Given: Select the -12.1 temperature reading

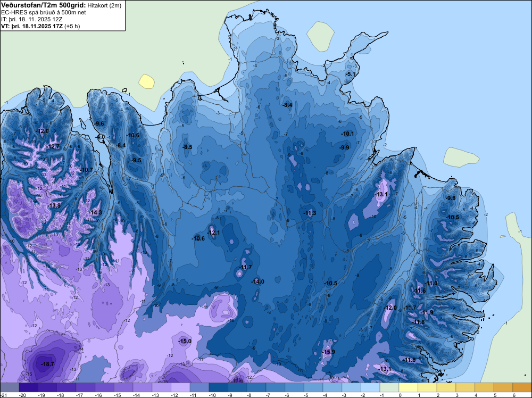Looking at the screenshot, I should [213, 233].
